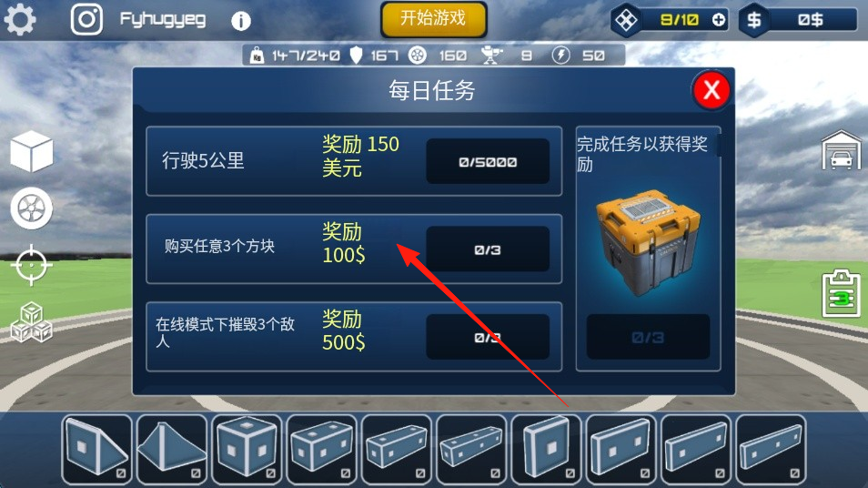Select the white cube blocks category
This screenshot has width=868, height=488.
pos(32,151)
